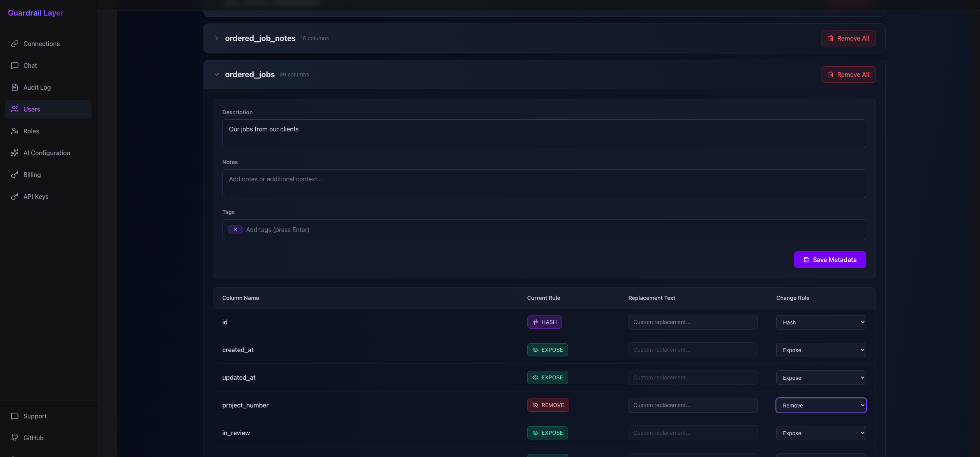Viewport: 980px width, 457px height.
Task: Click replacement text field for project_number
Action: pyautogui.click(x=692, y=405)
